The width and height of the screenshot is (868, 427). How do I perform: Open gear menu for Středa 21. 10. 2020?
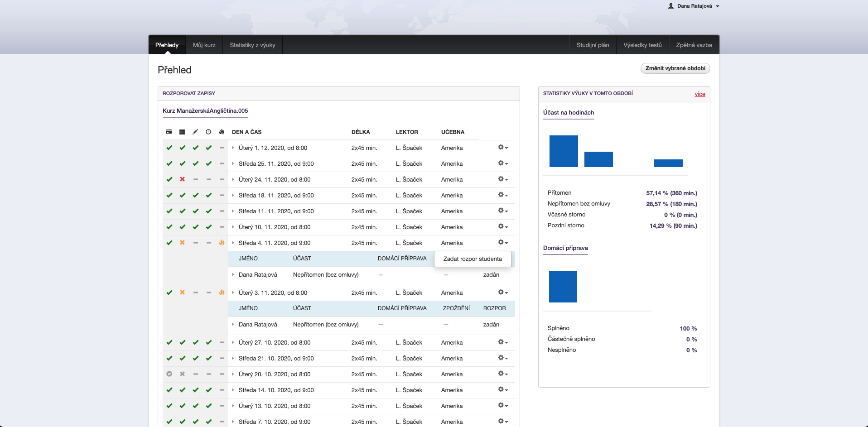click(x=503, y=358)
